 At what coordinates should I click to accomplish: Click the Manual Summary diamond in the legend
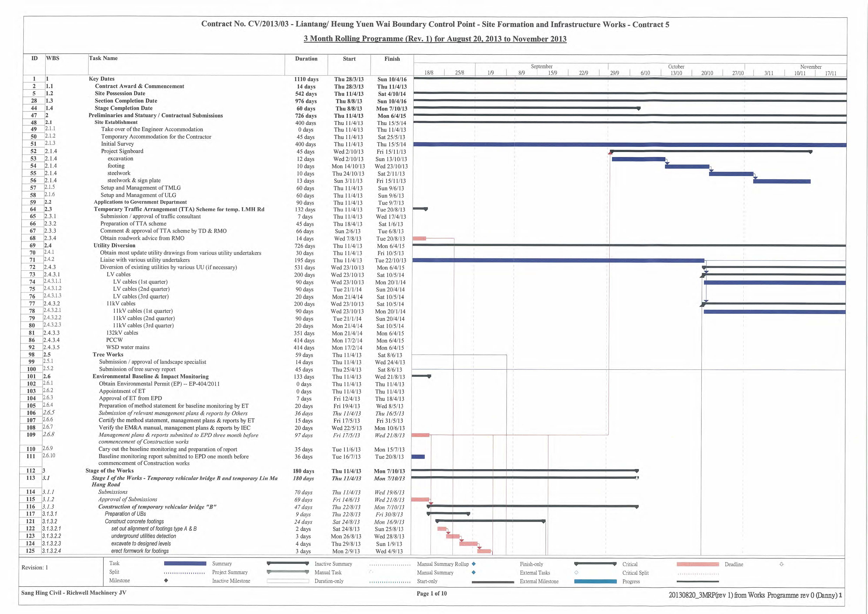point(474,572)
